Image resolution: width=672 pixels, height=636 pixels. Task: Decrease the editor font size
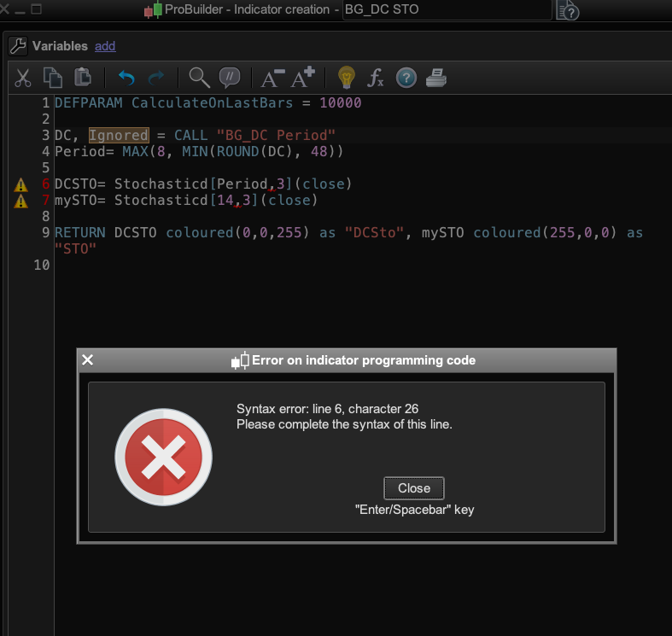272,78
